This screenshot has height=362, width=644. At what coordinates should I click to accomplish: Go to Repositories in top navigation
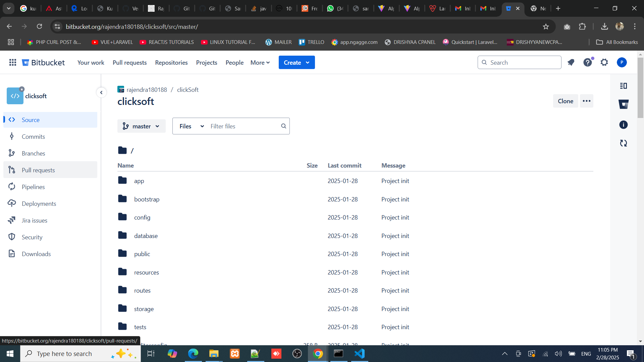click(171, 62)
